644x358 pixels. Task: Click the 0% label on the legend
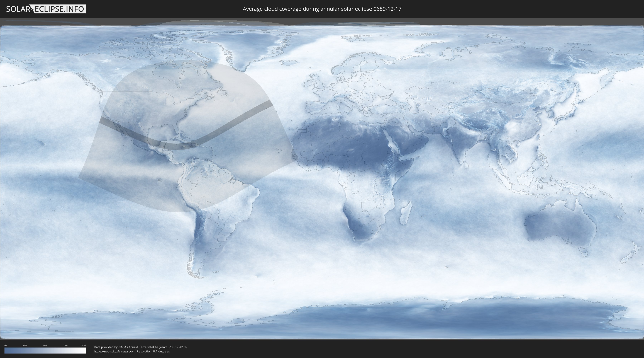tap(6, 345)
